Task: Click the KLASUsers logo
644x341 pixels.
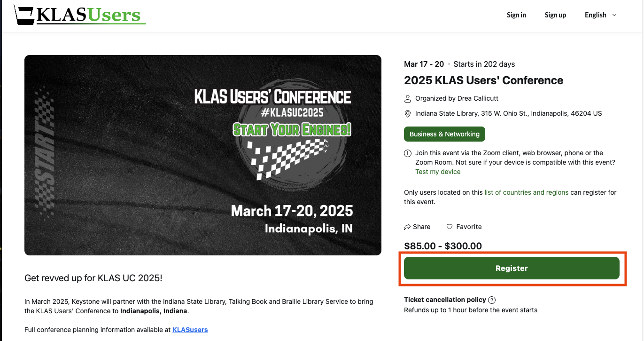Action: click(x=79, y=15)
